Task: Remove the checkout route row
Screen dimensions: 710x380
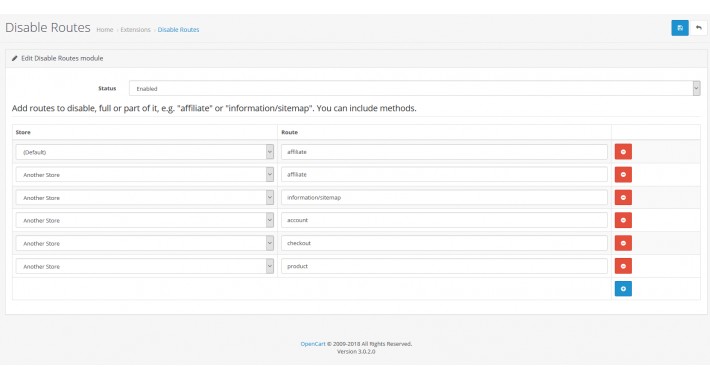Action: (x=623, y=243)
